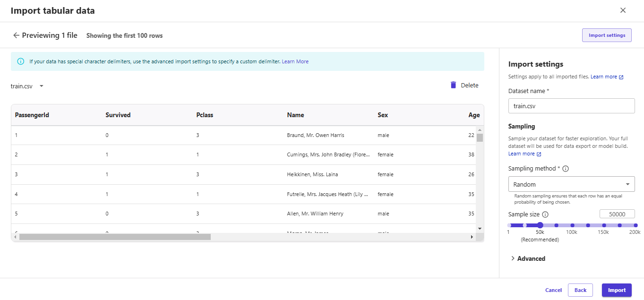This screenshot has height=300, width=644.
Task: Click the Back button
Action: pyautogui.click(x=580, y=290)
